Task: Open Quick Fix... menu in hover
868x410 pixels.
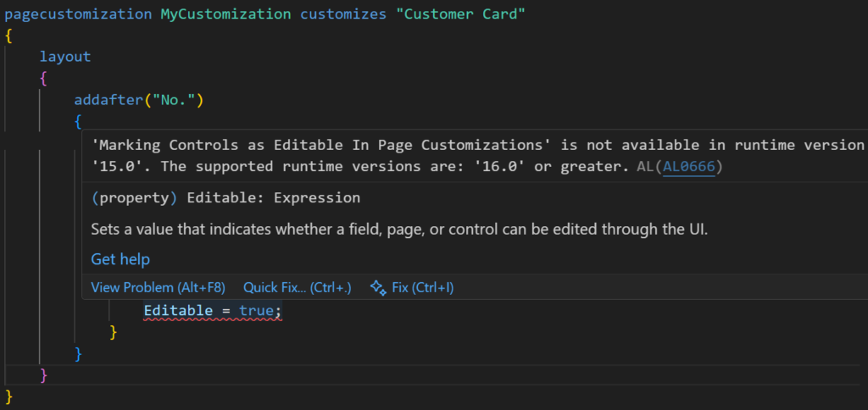Action: point(297,288)
